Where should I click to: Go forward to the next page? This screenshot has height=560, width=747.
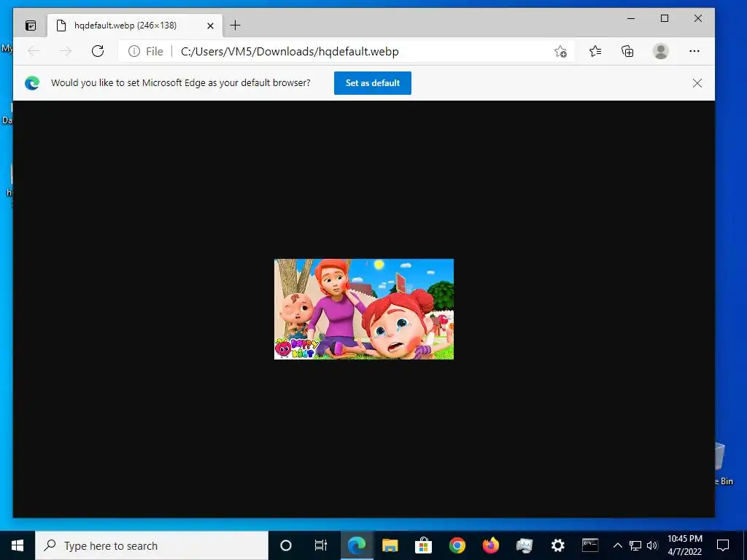coord(66,51)
